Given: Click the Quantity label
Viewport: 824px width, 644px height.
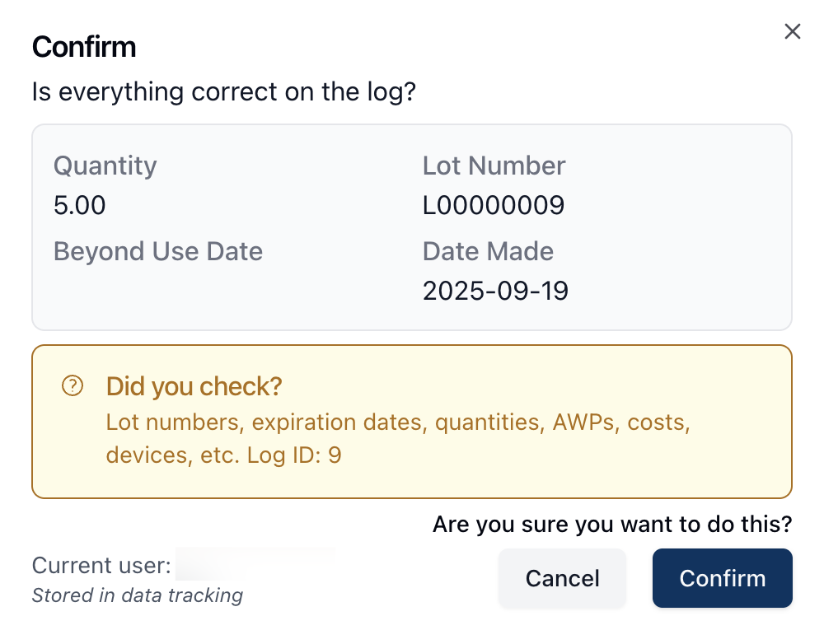Looking at the screenshot, I should 105,166.
